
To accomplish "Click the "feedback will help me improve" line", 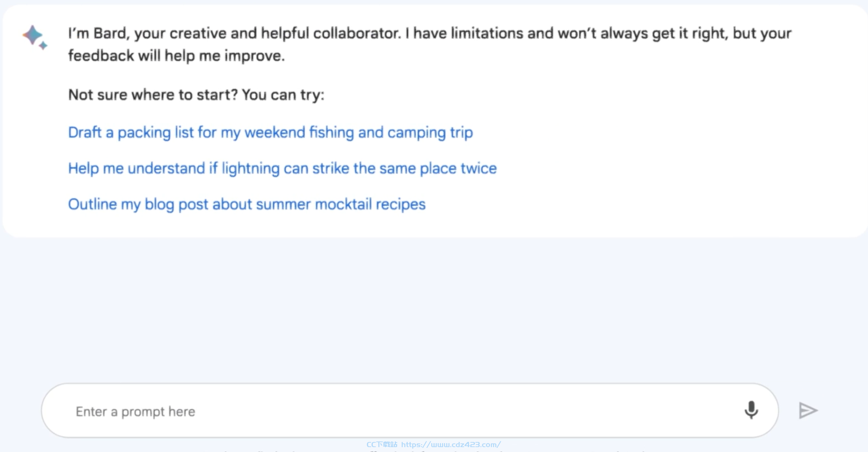I will (x=176, y=56).
